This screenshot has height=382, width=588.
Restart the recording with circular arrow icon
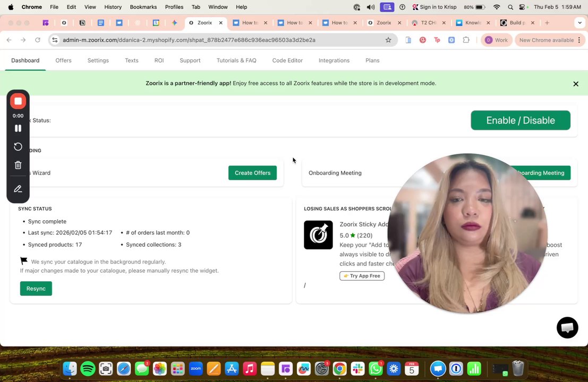[x=18, y=146]
